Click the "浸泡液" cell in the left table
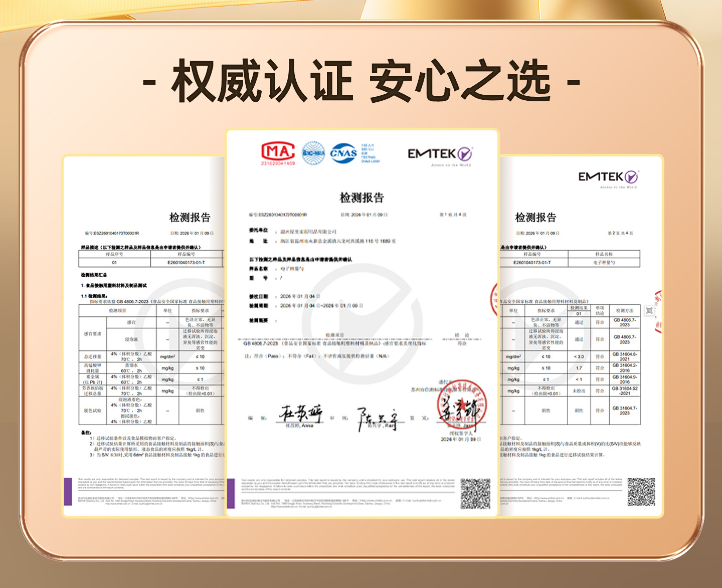The height and width of the screenshot is (588, 722). (x=131, y=339)
